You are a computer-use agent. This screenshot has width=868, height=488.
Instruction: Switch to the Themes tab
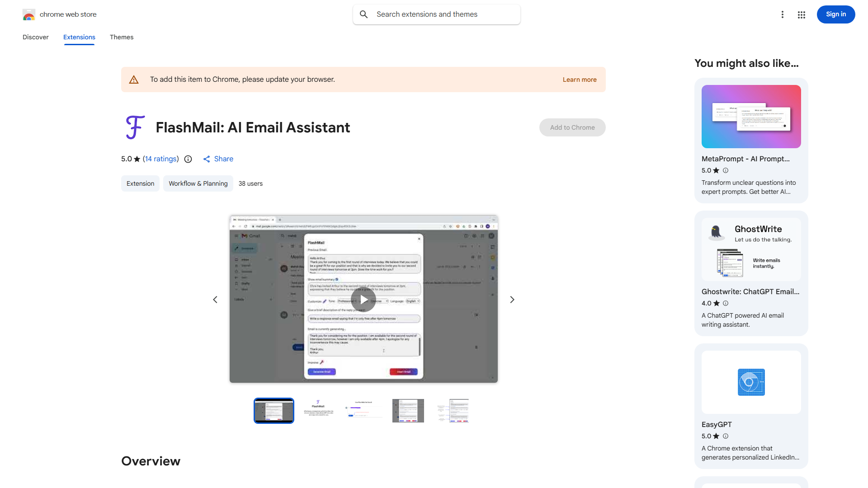tap(122, 37)
